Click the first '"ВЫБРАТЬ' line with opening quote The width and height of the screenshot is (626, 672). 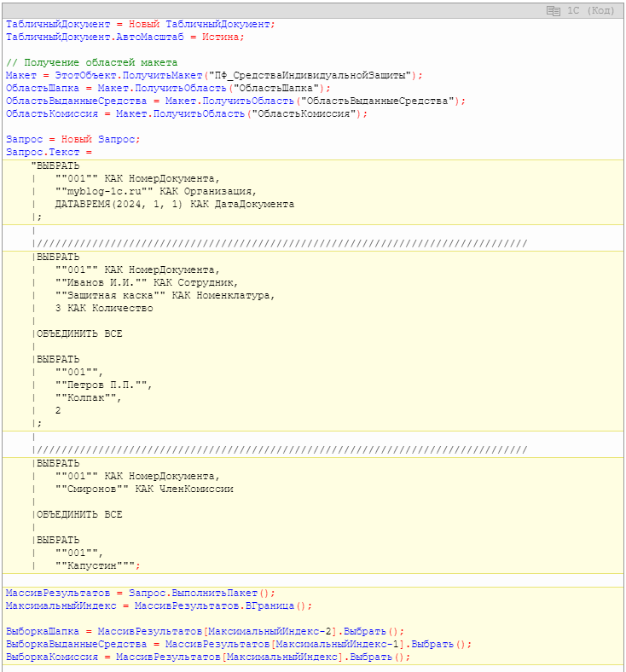click(x=55, y=165)
